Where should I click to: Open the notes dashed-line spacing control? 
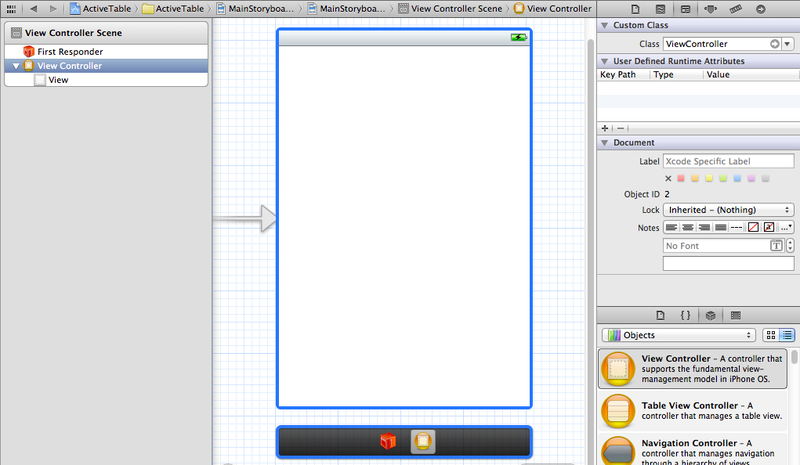click(x=736, y=227)
